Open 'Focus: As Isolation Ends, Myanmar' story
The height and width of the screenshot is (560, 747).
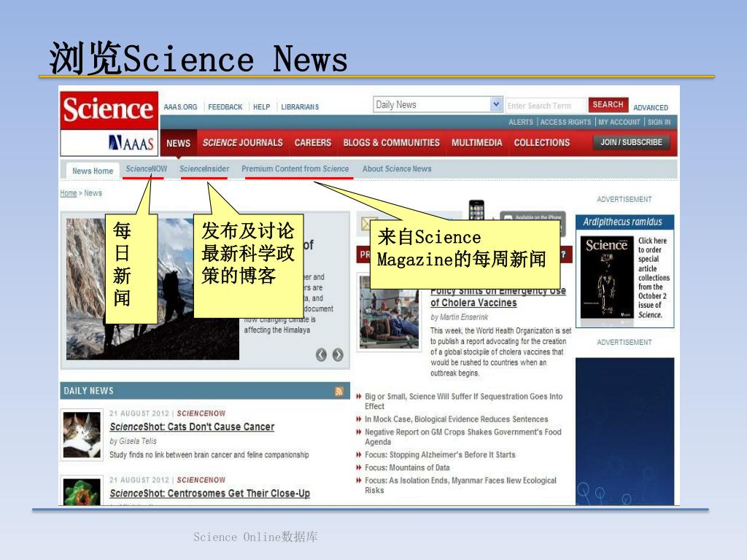point(461,486)
